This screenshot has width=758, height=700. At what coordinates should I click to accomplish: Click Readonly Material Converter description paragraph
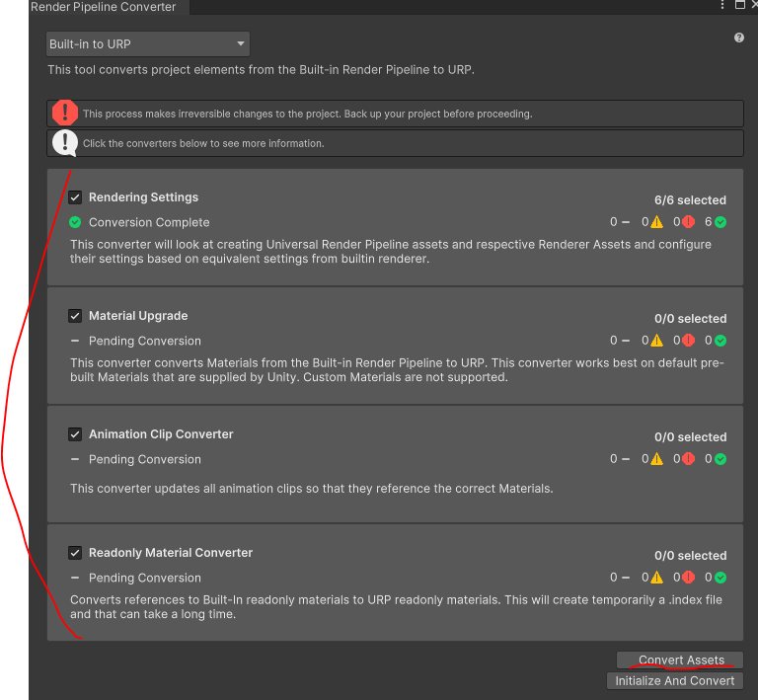pos(396,606)
